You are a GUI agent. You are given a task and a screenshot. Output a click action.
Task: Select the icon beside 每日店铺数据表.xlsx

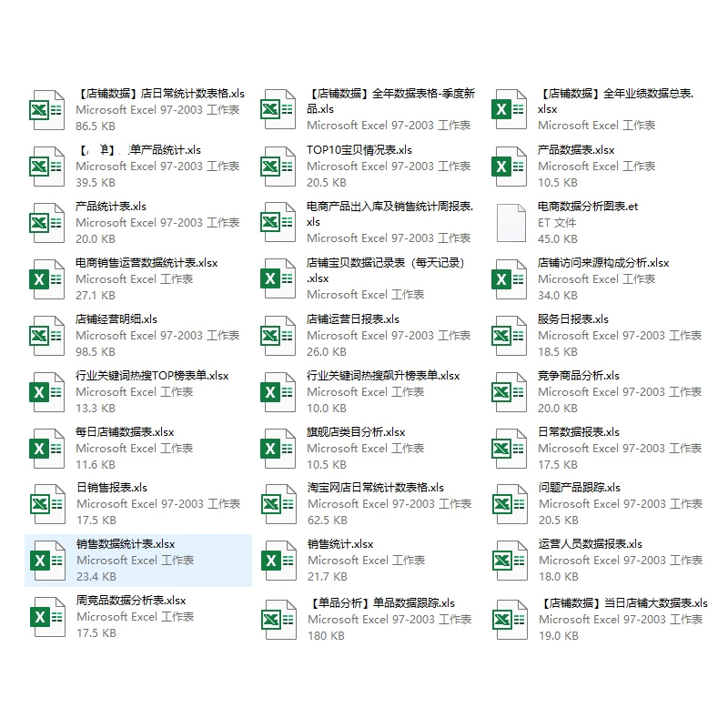(47, 449)
